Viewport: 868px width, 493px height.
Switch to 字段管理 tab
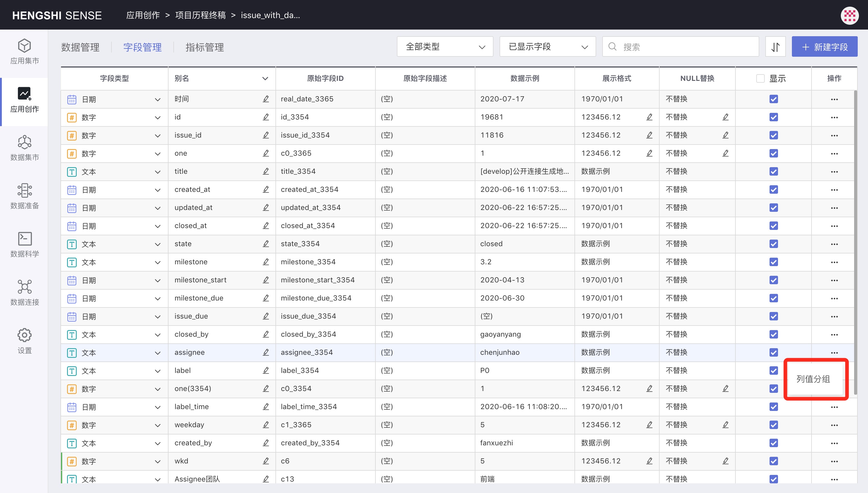[x=142, y=47]
